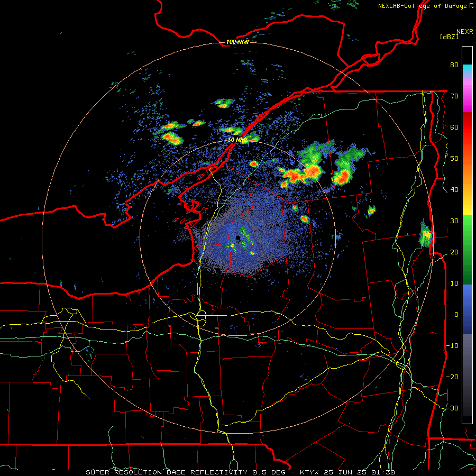Screen dimensions: 476x476
Task: Click the magenta-pink segment of the color scale
Action: tap(467, 94)
